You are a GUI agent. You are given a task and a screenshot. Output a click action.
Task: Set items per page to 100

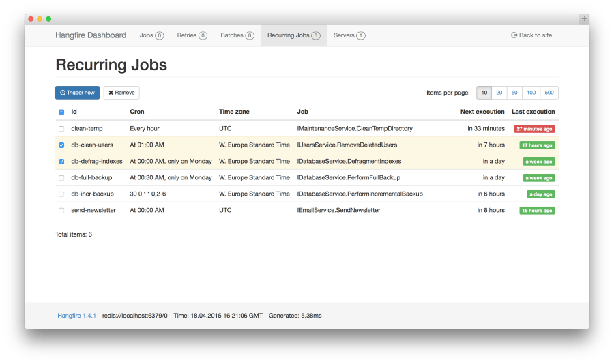(x=531, y=93)
